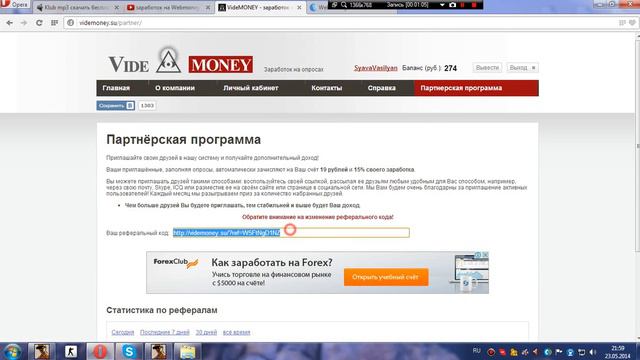Open the 'Справка' menu item
This screenshot has height=360, width=640.
pos(381,88)
